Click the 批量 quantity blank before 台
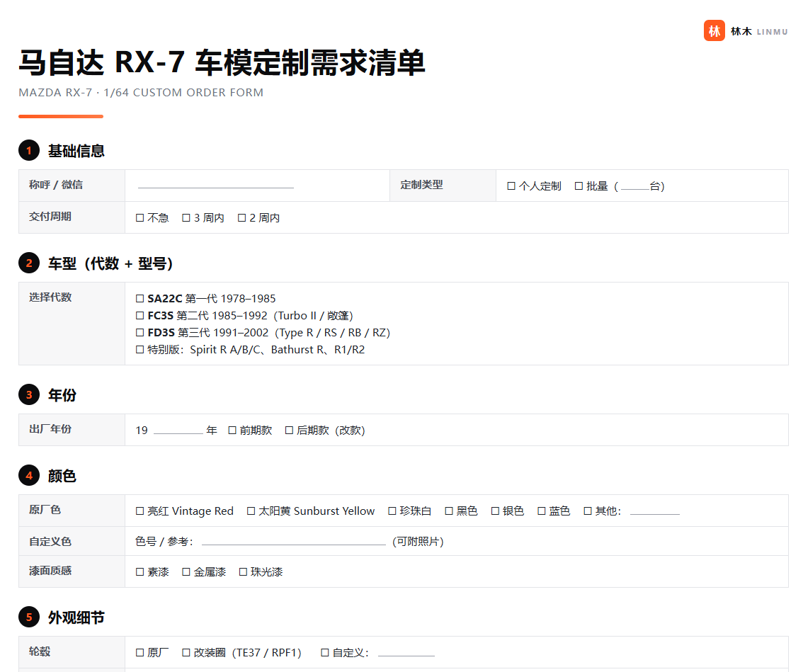Image resolution: width=803 pixels, height=672 pixels. [x=635, y=186]
